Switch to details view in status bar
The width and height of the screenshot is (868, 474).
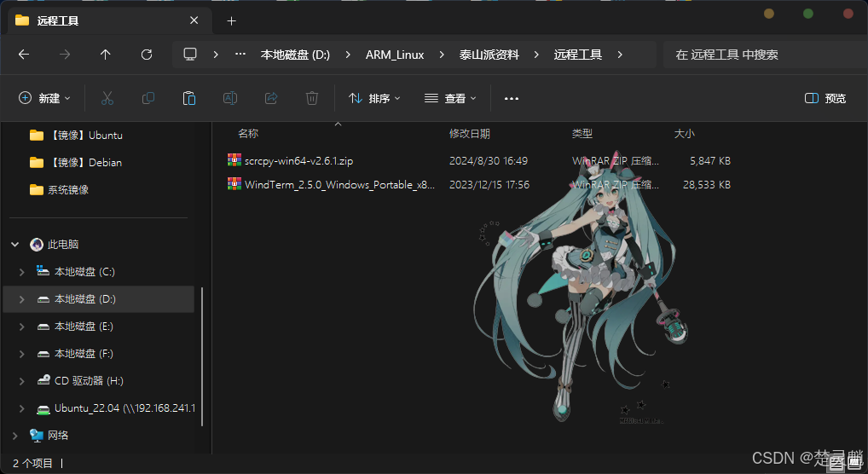tap(836, 465)
